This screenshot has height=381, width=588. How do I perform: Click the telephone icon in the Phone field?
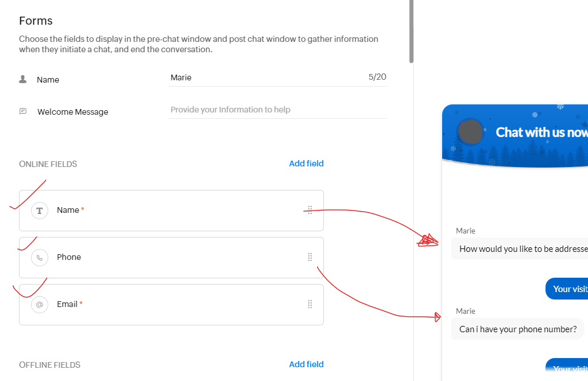pyautogui.click(x=40, y=258)
